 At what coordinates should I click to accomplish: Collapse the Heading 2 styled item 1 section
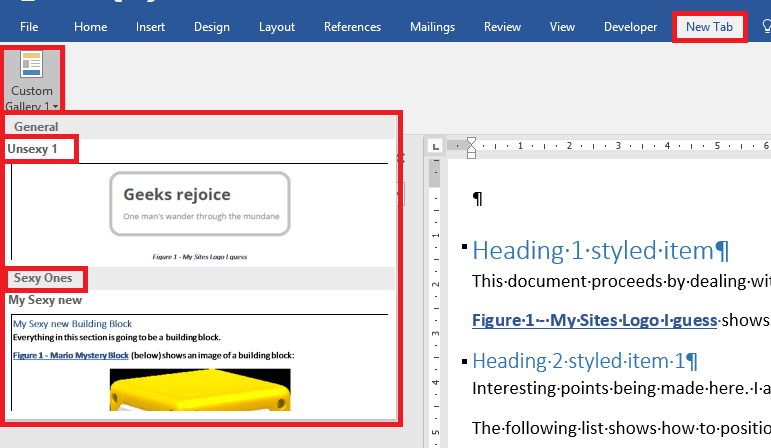465,358
